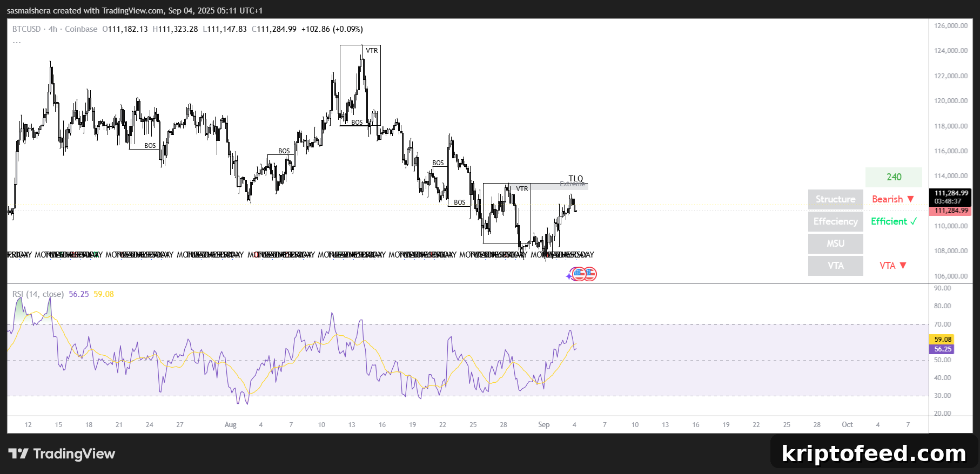The image size is (980, 474).
Task: Click the yellow 59.08 value in RSI legend
Action: click(104, 294)
